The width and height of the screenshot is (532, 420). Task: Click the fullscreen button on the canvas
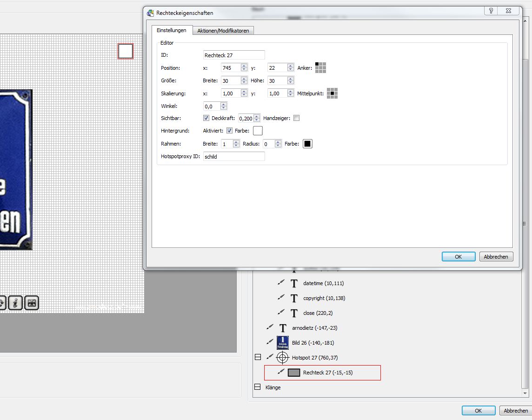tap(31, 303)
